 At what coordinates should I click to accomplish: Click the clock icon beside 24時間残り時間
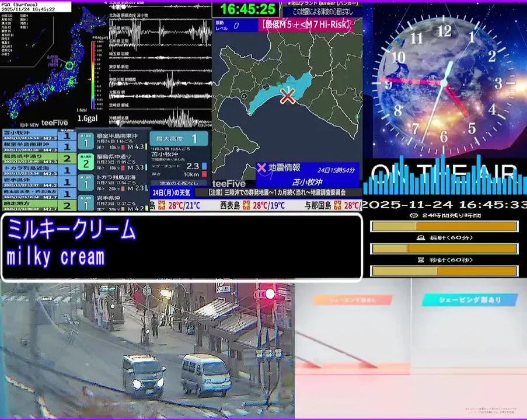click(414, 215)
